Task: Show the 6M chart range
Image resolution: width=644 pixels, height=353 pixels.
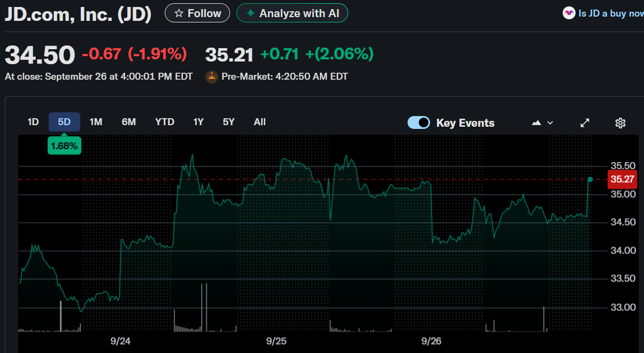Action: [129, 122]
